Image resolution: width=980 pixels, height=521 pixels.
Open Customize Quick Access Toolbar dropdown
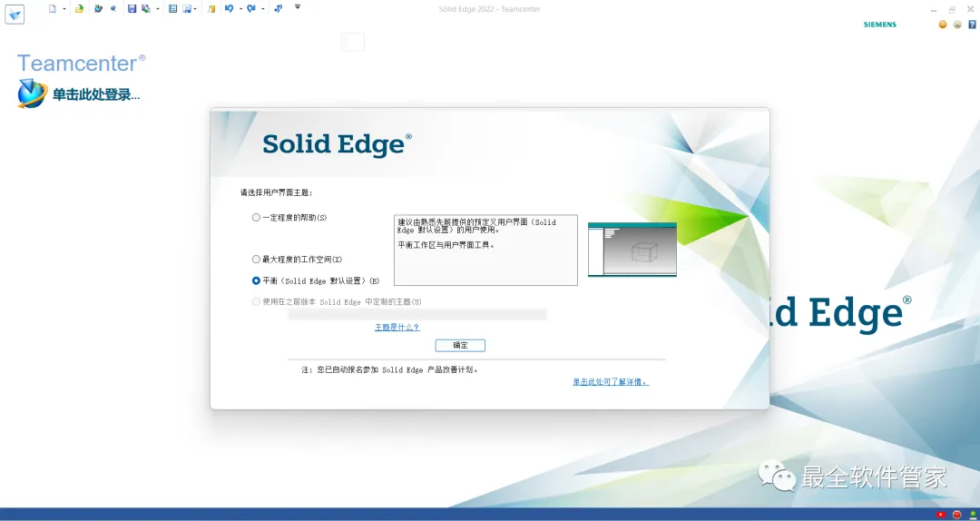298,7
